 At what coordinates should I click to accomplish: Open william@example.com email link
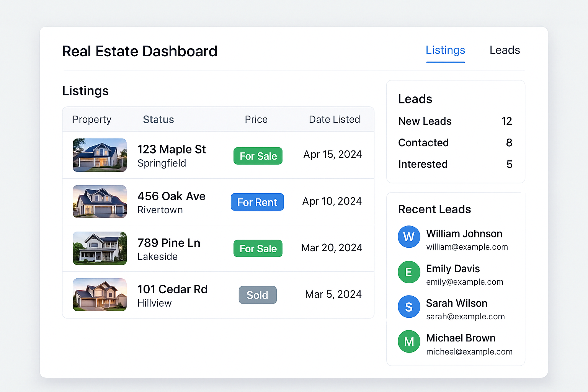[467, 247]
